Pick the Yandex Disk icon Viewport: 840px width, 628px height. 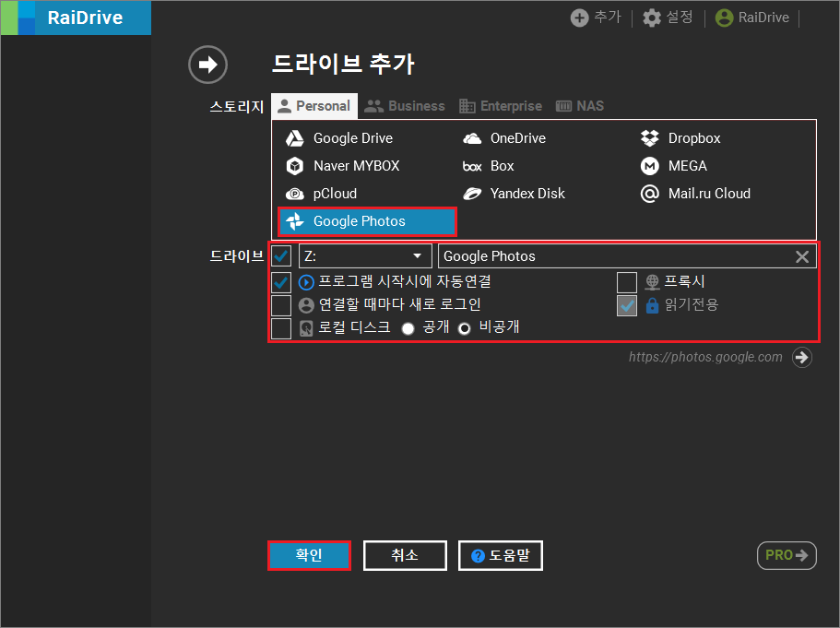(472, 194)
